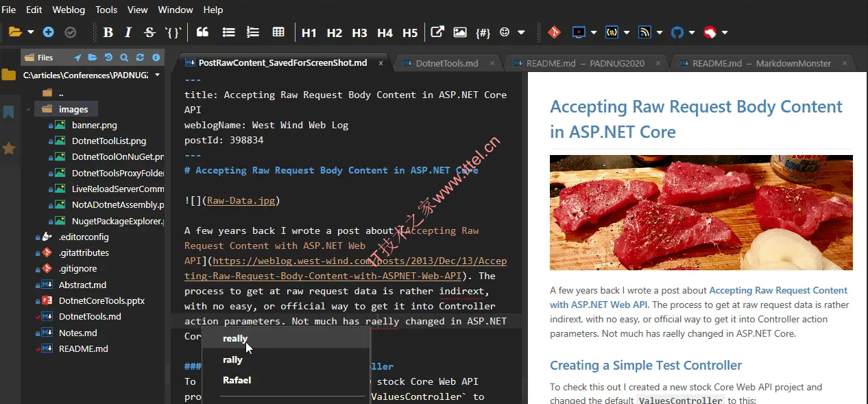The height and width of the screenshot is (404, 868).
Task: Toggle inline code formatting
Action: coord(173,32)
